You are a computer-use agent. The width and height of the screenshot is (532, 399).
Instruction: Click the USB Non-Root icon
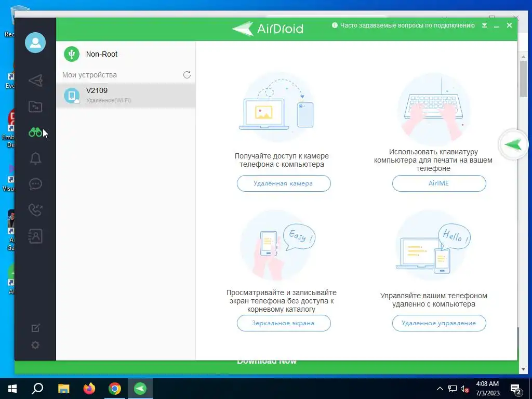click(72, 54)
